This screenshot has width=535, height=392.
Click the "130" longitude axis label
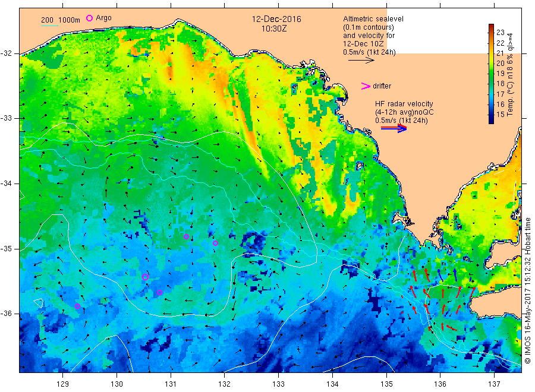point(117,384)
